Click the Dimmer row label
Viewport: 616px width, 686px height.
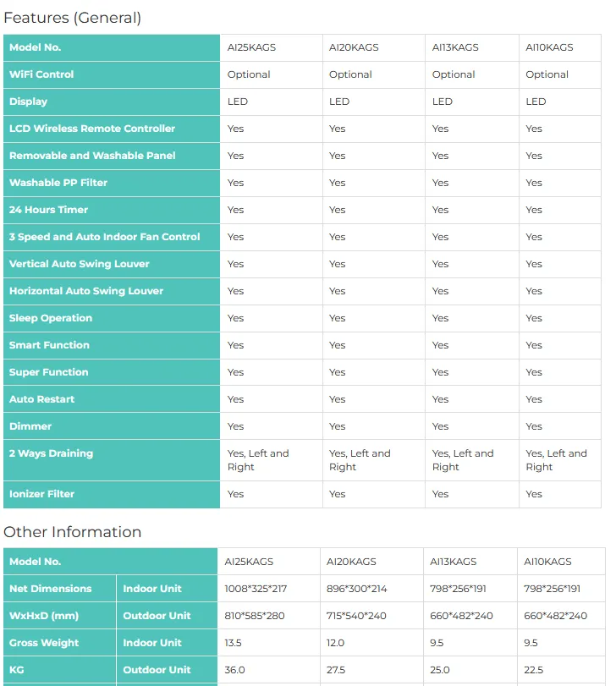pyautogui.click(x=30, y=426)
